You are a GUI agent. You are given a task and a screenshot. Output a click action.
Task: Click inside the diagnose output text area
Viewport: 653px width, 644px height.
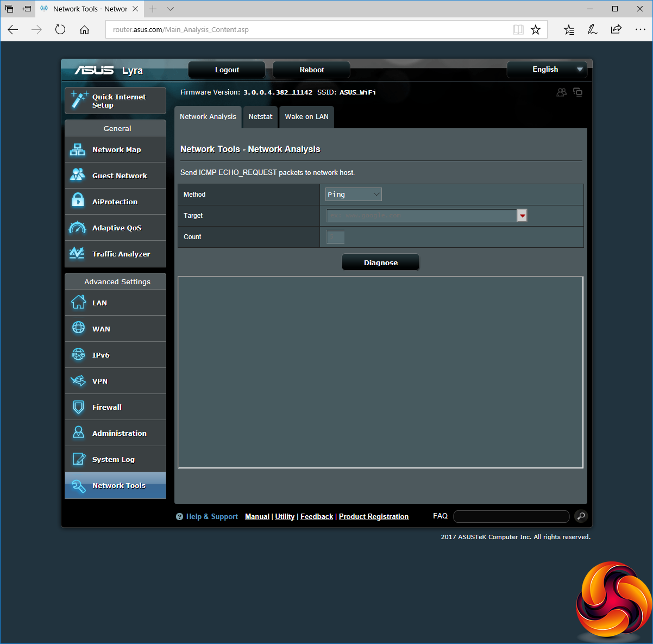click(380, 372)
